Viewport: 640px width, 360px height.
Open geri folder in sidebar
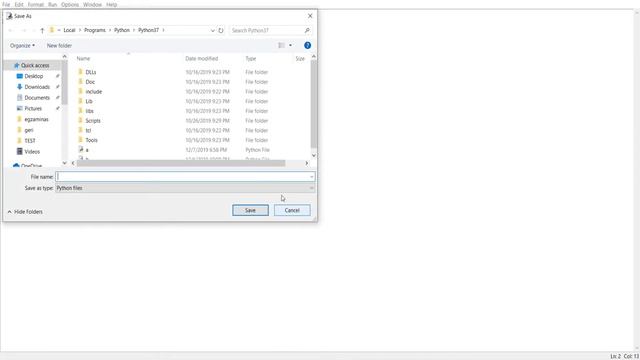(29, 130)
